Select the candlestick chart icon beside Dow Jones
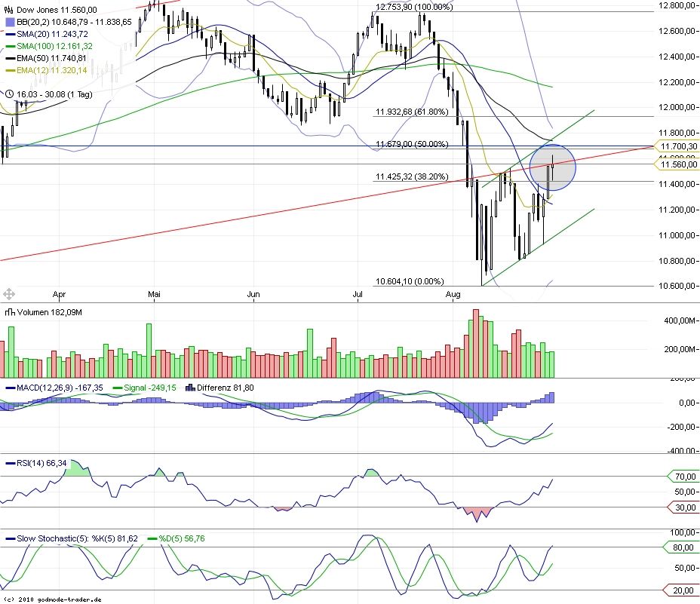 pos(9,9)
